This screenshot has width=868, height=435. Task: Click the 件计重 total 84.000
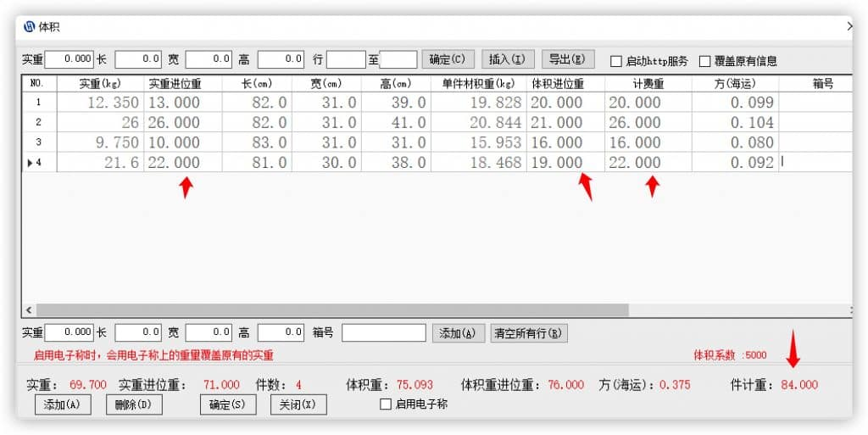point(799,385)
